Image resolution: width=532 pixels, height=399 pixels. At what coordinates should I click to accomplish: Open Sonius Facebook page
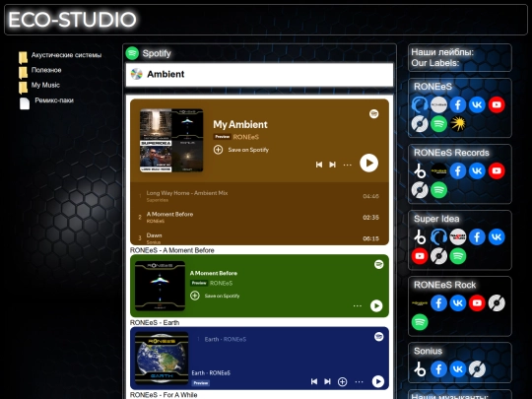[438, 369]
